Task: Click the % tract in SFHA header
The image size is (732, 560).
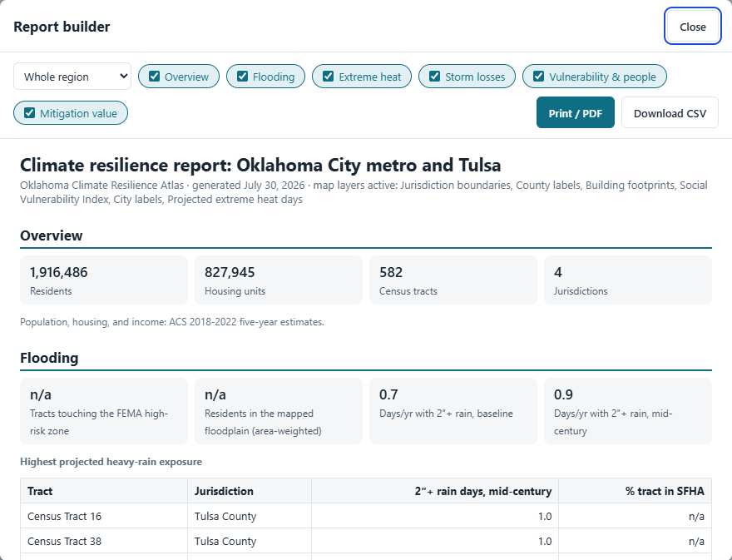Action: [635, 491]
